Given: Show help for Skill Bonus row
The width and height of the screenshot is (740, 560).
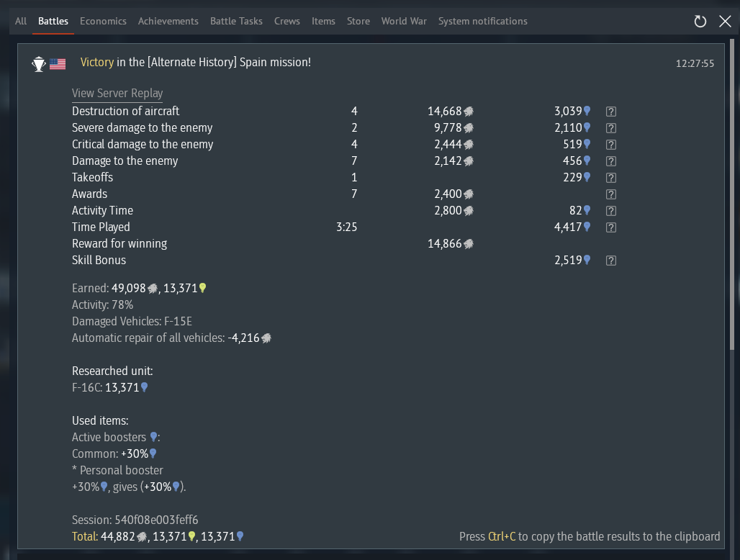Looking at the screenshot, I should [610, 260].
